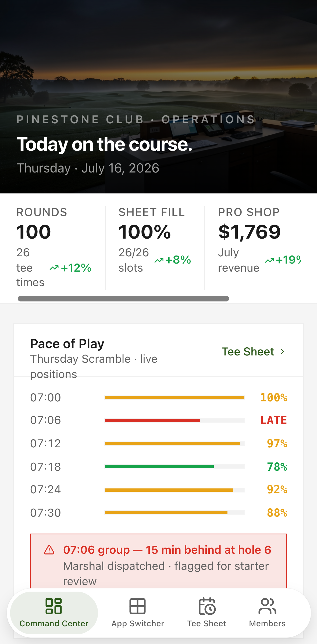Image resolution: width=317 pixels, height=644 pixels.
Task: Click the Rounds +12% trend arrow icon
Action: (54, 268)
